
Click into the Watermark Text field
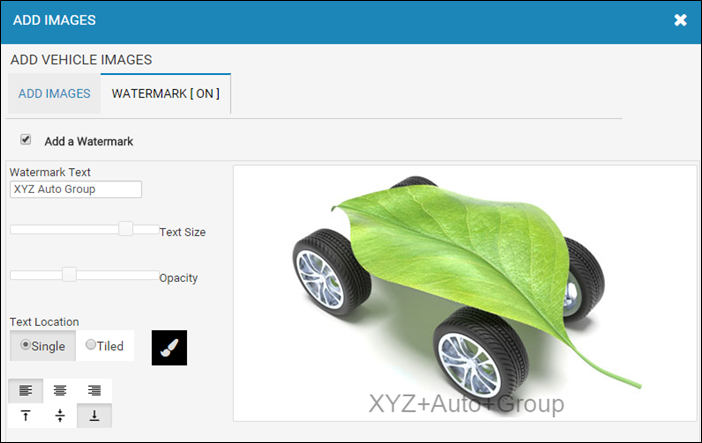click(x=76, y=189)
